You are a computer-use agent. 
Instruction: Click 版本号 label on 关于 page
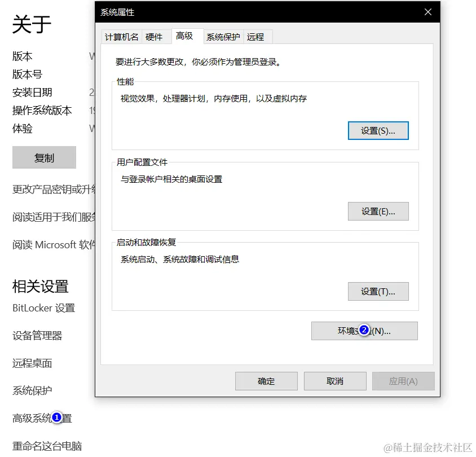27,74
